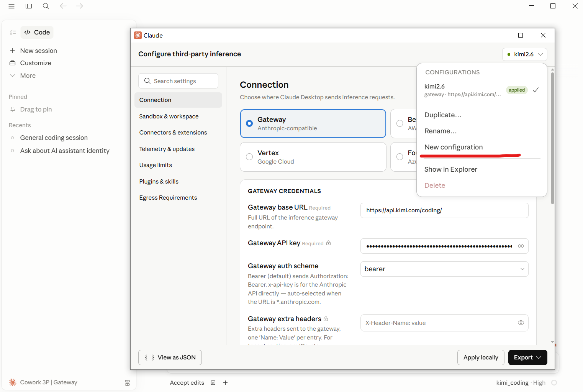The width and height of the screenshot is (583, 392).
Task: Go forward with the right arrow
Action: (79, 6)
